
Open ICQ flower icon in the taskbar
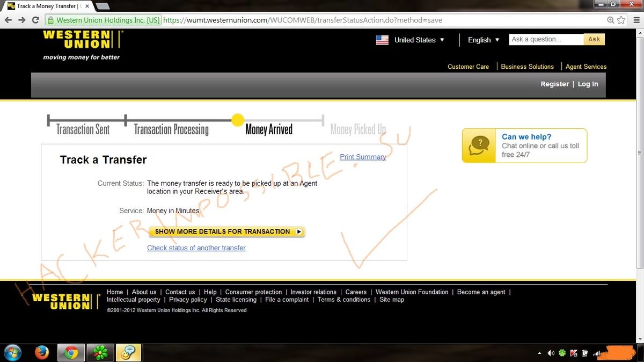coord(100,353)
